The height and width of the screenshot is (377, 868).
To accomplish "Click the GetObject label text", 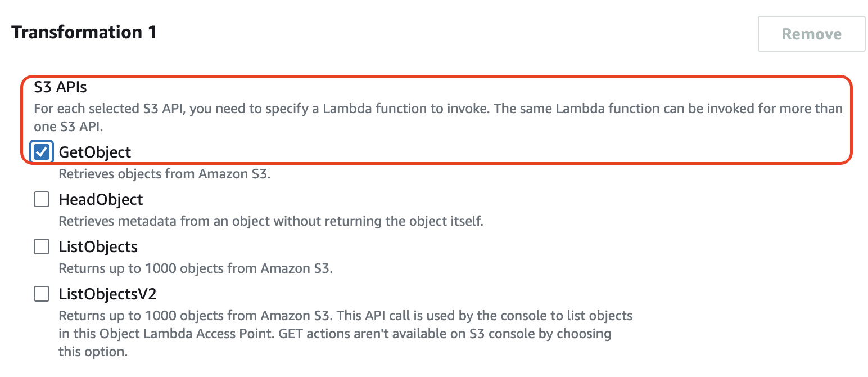I will pyautogui.click(x=94, y=152).
